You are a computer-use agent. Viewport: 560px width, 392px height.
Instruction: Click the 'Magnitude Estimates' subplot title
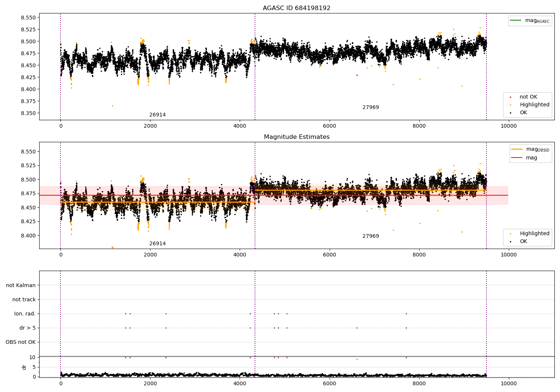pyautogui.click(x=296, y=137)
